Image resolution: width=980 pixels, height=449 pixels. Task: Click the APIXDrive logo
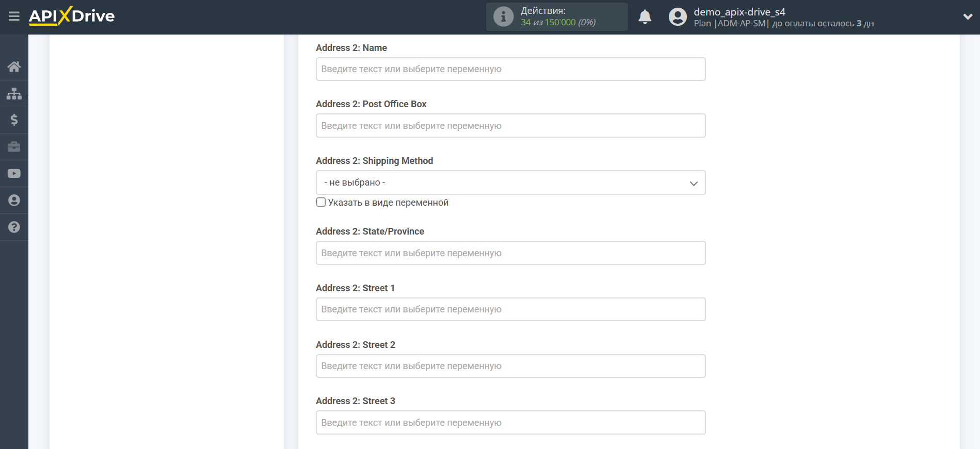click(72, 16)
